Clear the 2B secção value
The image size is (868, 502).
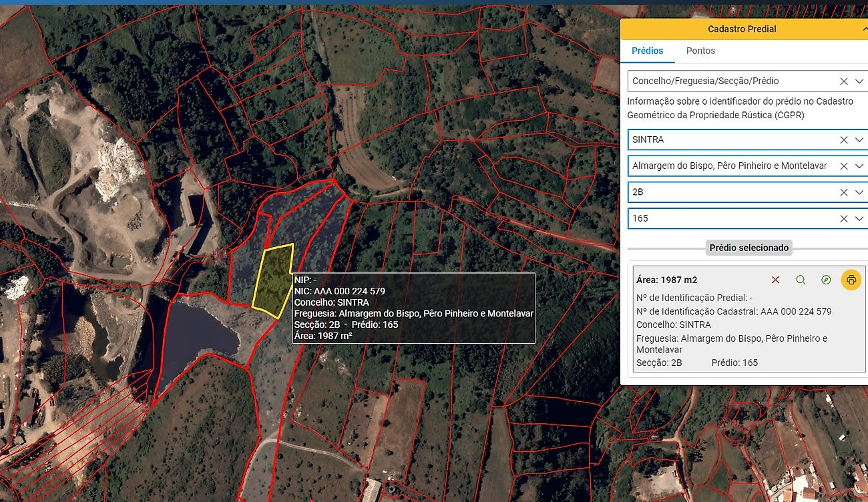click(x=843, y=192)
